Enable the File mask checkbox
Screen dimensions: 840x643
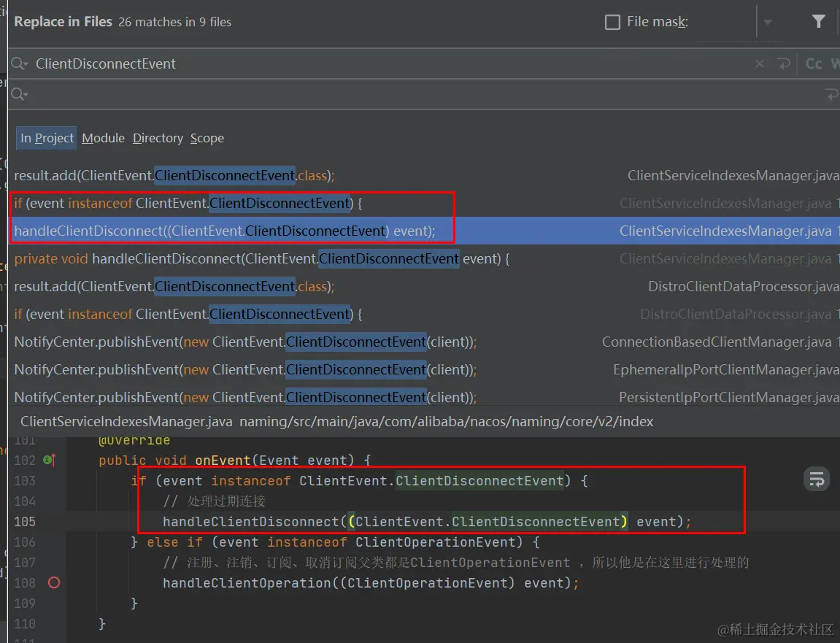pyautogui.click(x=612, y=22)
